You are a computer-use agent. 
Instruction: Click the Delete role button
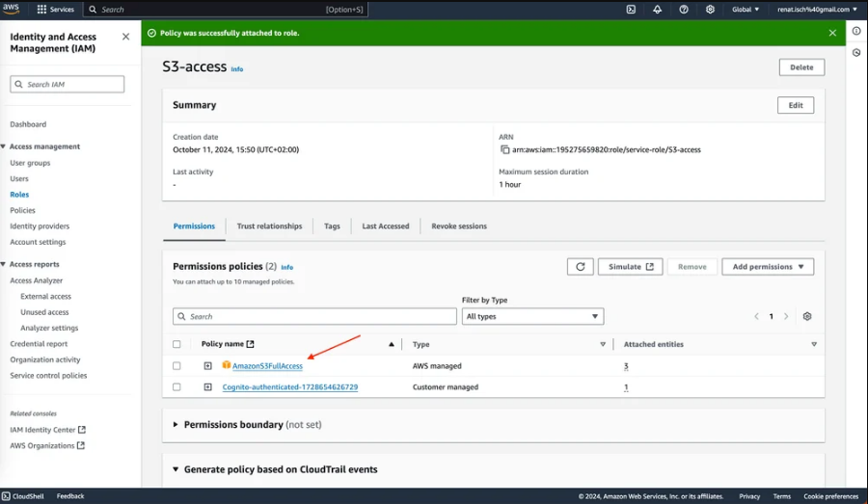pyautogui.click(x=801, y=67)
